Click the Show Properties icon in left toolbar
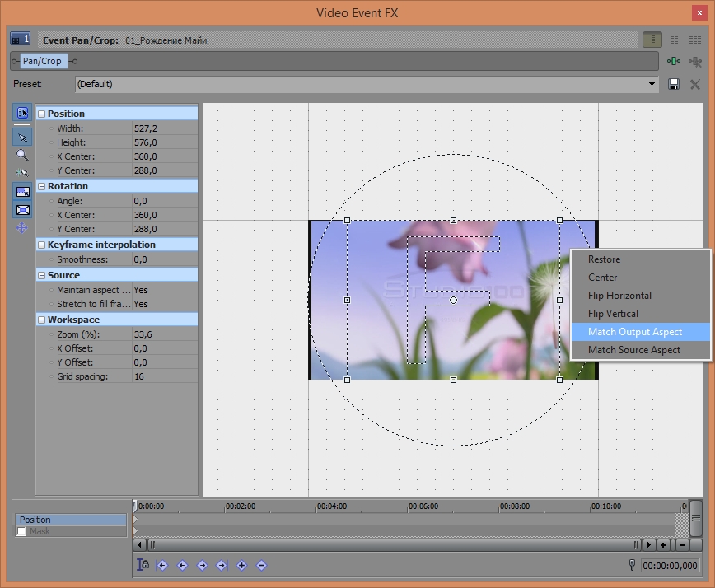Image resolution: width=715 pixels, height=588 pixels. click(22, 113)
